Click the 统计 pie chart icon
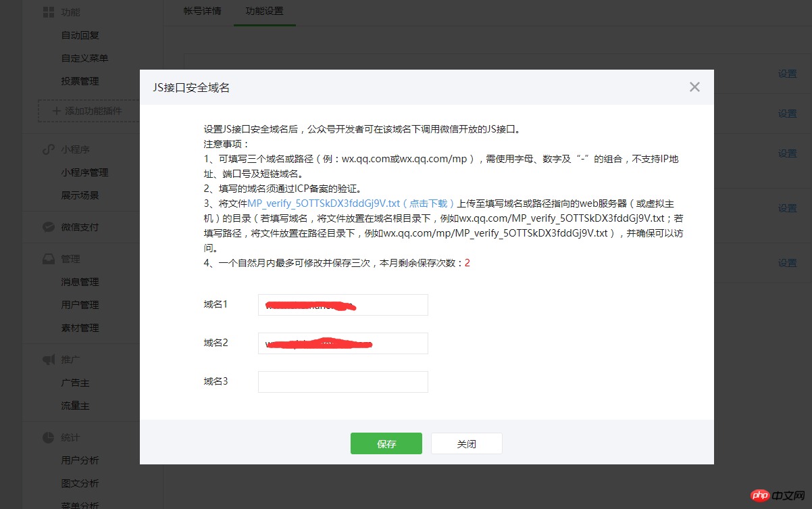This screenshot has width=812, height=509. coord(48,437)
